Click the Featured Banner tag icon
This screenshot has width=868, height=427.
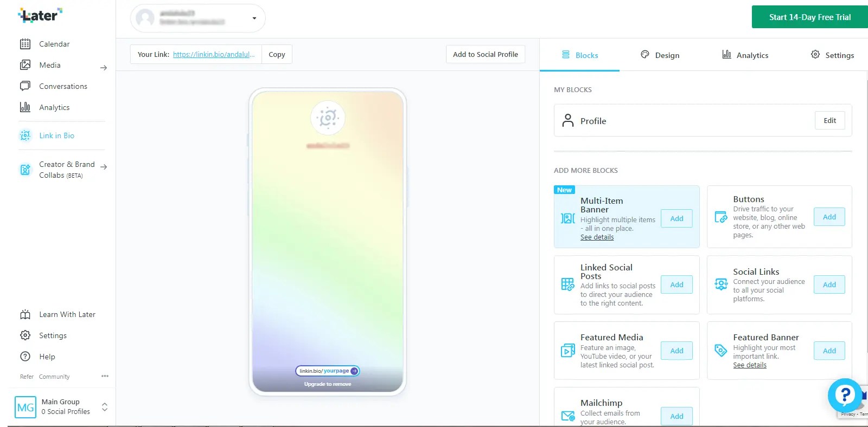pos(720,351)
